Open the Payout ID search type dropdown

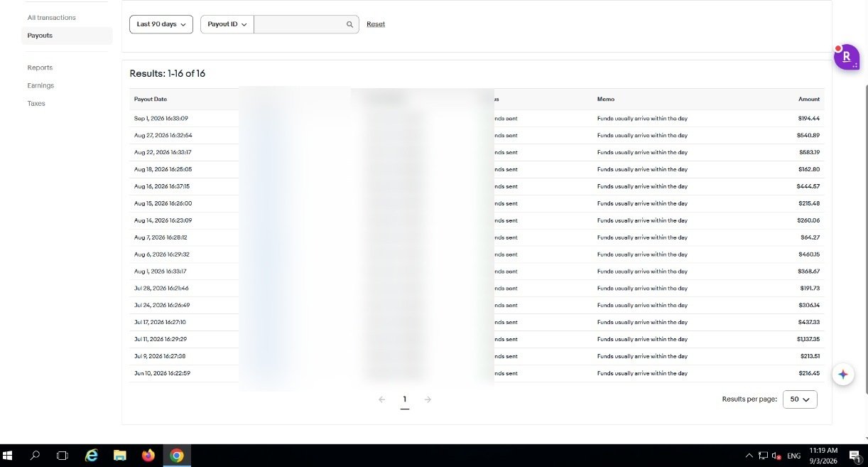(x=227, y=24)
